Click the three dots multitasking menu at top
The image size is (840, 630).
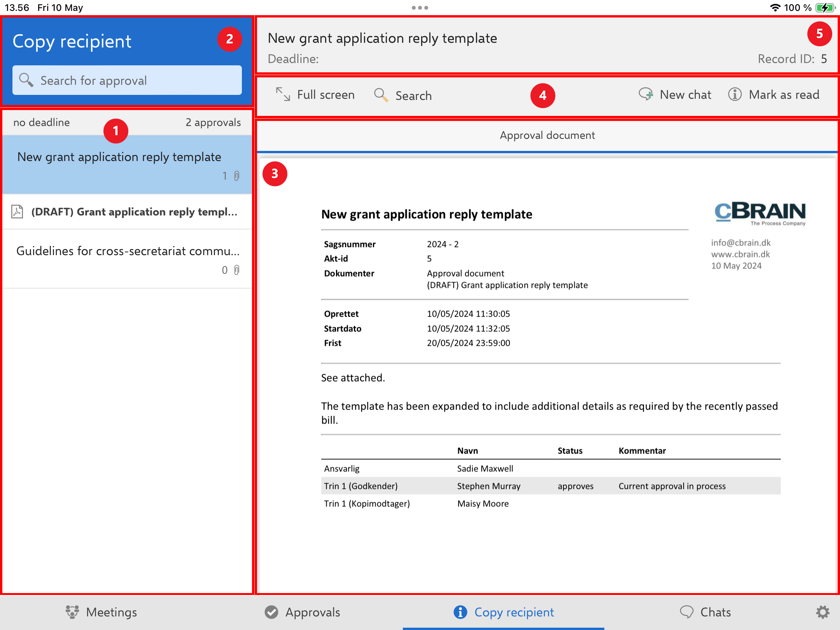pos(420,8)
